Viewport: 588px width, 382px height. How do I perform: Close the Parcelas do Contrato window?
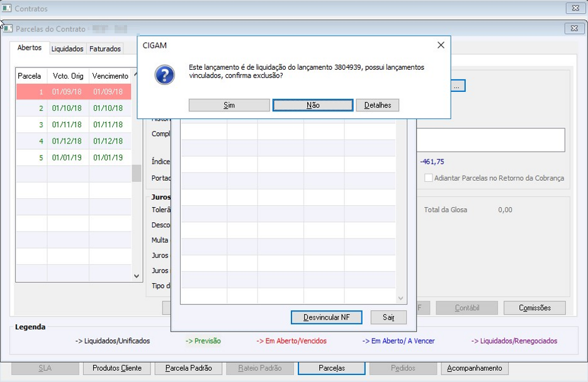pyautogui.click(x=574, y=28)
